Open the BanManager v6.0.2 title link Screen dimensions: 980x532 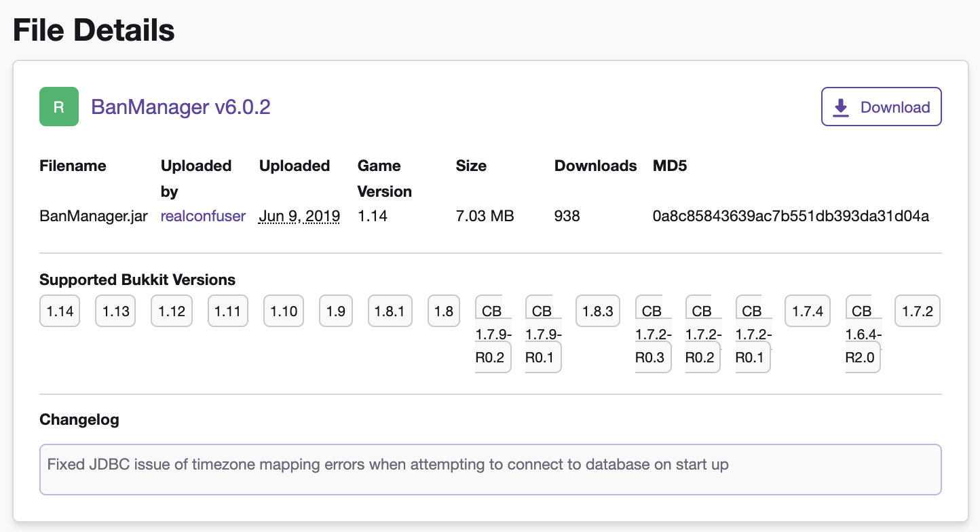click(x=181, y=107)
